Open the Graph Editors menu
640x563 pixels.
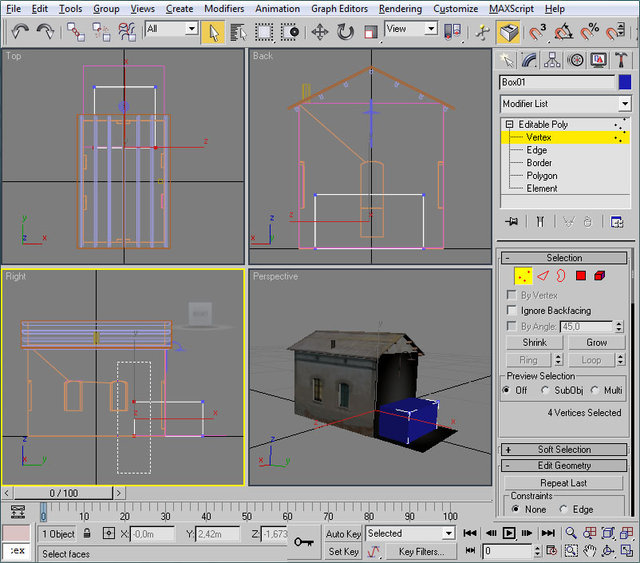(x=338, y=8)
